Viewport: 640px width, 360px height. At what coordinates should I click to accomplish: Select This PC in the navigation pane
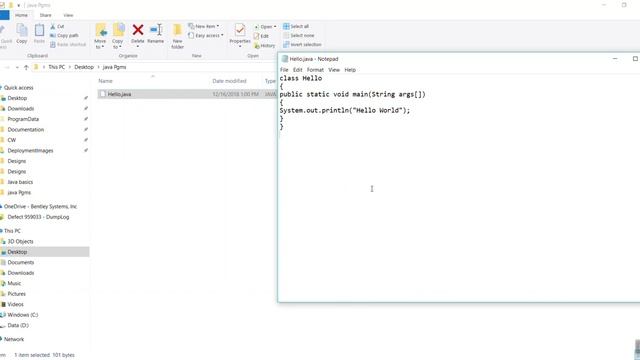(x=12, y=231)
